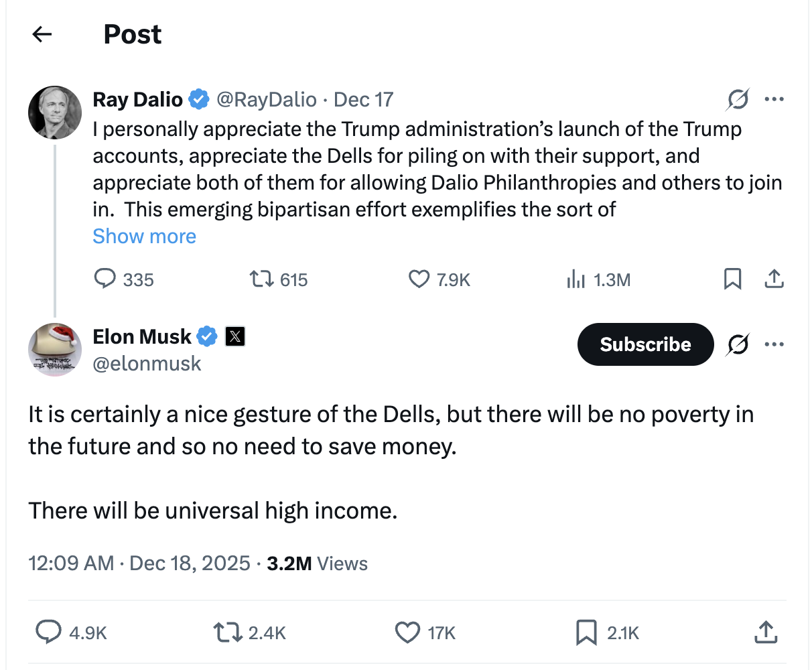
Task: Click the @elonmusk handle link
Action: 147,363
